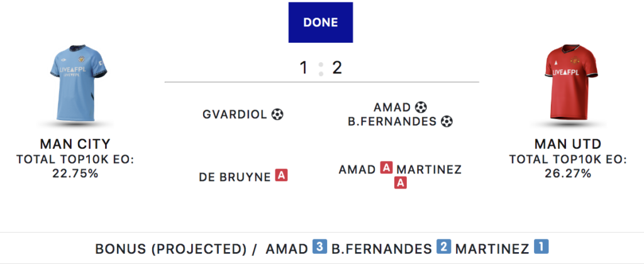Click the MARTINEZ name in assists row

430,170
